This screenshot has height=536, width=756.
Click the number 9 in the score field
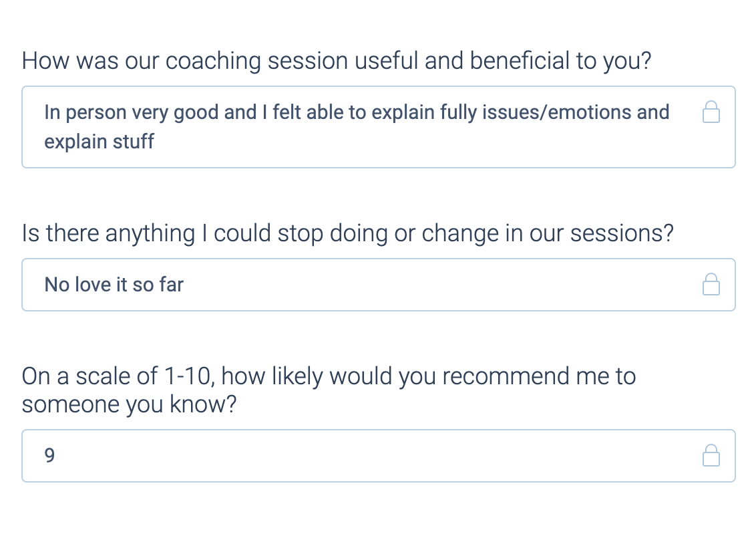tap(49, 456)
